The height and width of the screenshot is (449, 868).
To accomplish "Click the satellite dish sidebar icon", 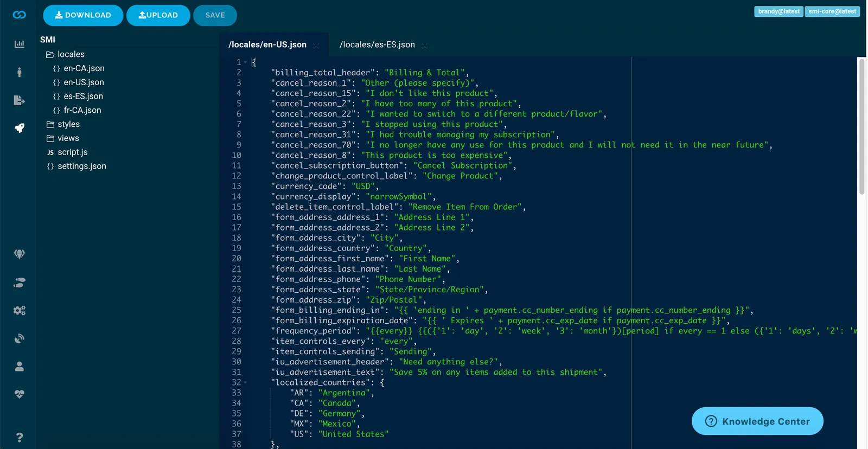I will (x=20, y=339).
